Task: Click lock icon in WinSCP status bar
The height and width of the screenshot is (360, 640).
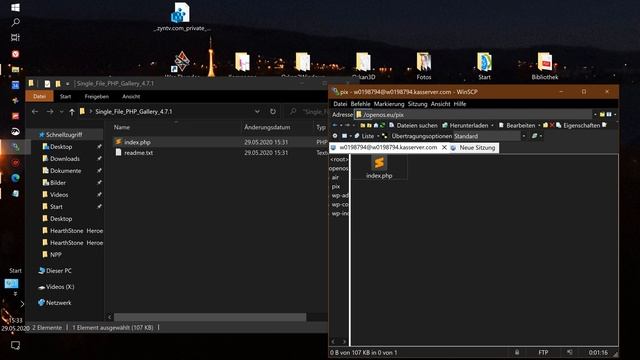Action: pyautogui.click(x=517, y=352)
